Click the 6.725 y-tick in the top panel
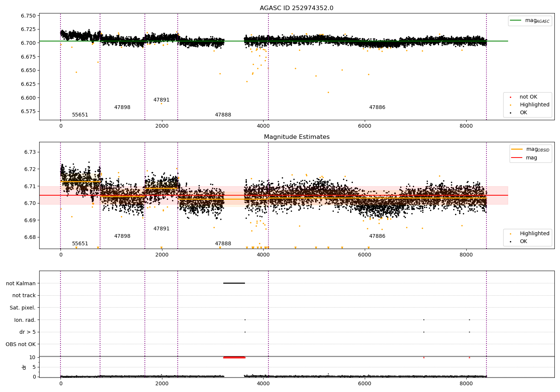The image size is (560, 392). pyautogui.click(x=28, y=29)
